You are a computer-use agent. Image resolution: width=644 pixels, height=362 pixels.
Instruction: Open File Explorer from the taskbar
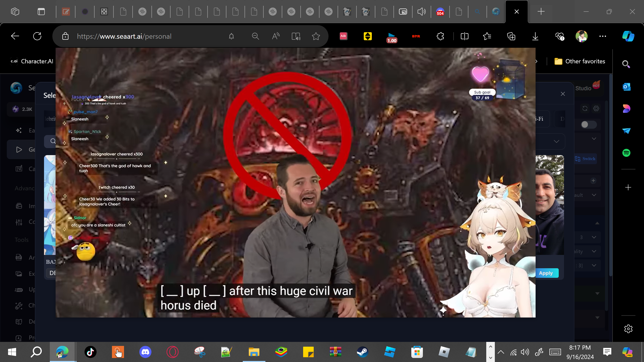point(254,352)
